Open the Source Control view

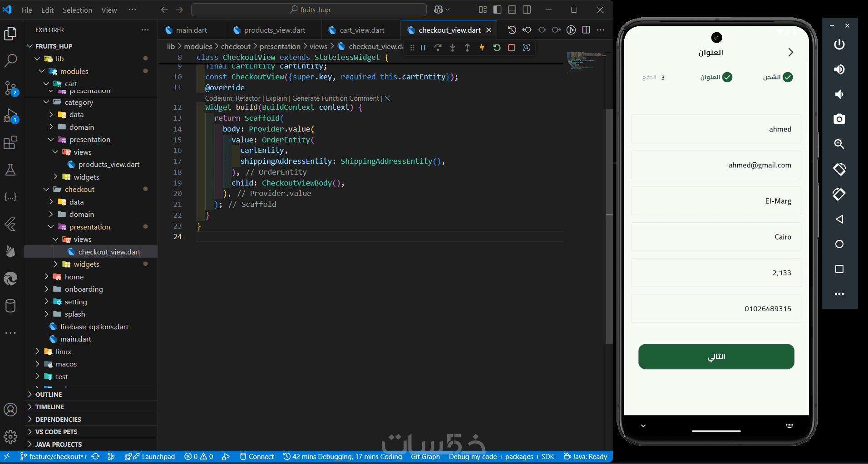click(10, 88)
